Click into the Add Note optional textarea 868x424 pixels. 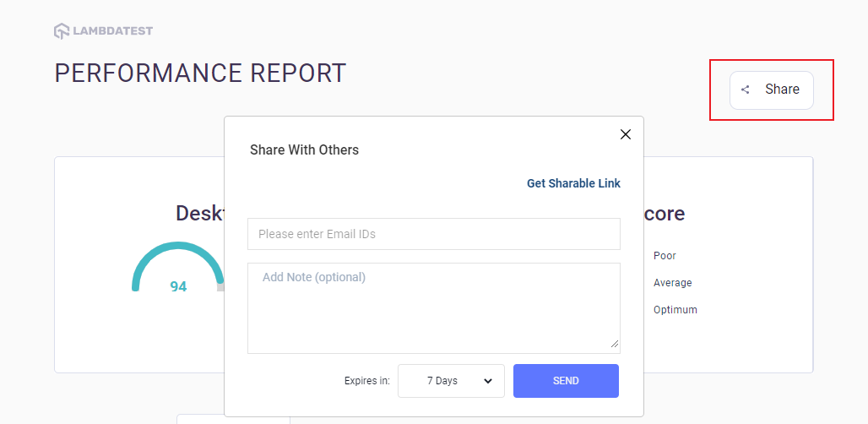pos(433,308)
